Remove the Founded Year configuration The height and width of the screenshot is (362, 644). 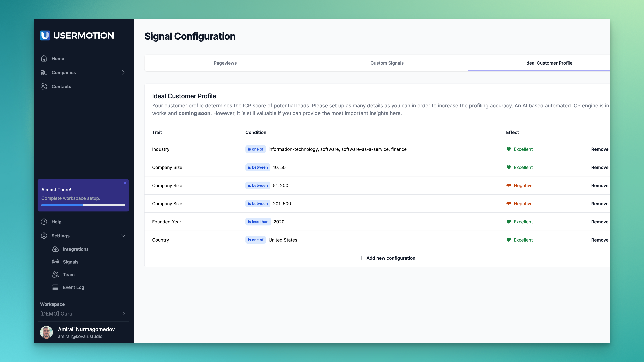coord(599,222)
